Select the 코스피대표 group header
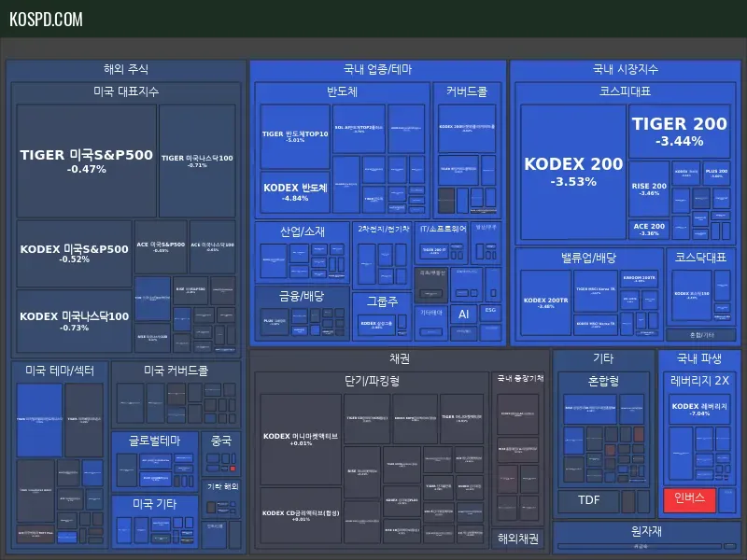747x560 pixels. pyautogui.click(x=626, y=91)
